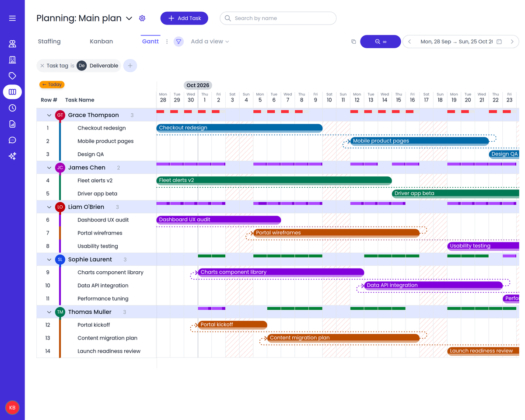Select the Gantt tab
The width and height of the screenshot is (525, 420).
(x=150, y=42)
